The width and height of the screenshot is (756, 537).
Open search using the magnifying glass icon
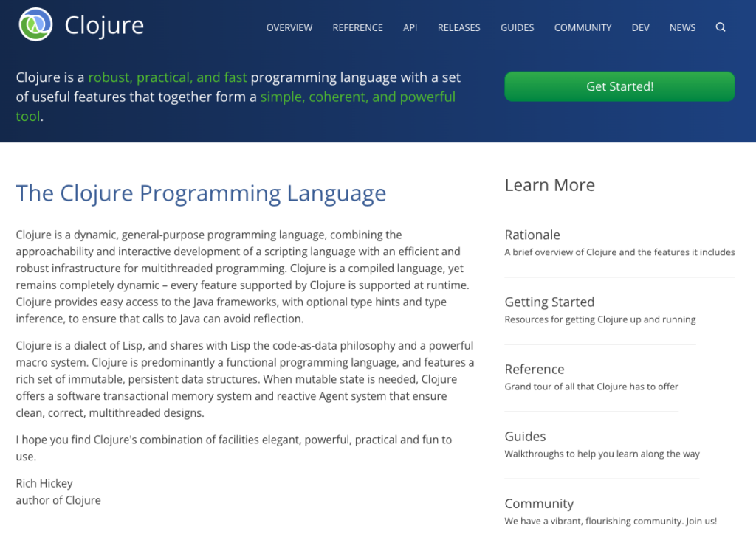[x=721, y=27]
